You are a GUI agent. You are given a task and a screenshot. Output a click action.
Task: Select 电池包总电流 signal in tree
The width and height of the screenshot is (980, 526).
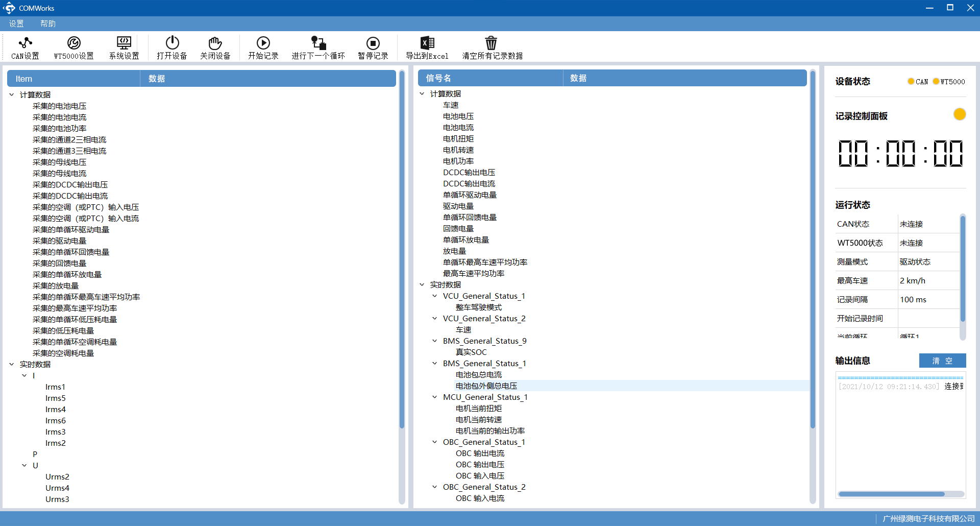(x=478, y=374)
